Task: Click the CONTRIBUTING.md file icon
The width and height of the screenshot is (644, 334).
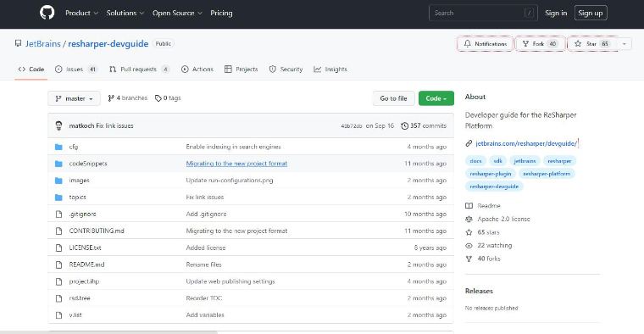Action: point(58,231)
